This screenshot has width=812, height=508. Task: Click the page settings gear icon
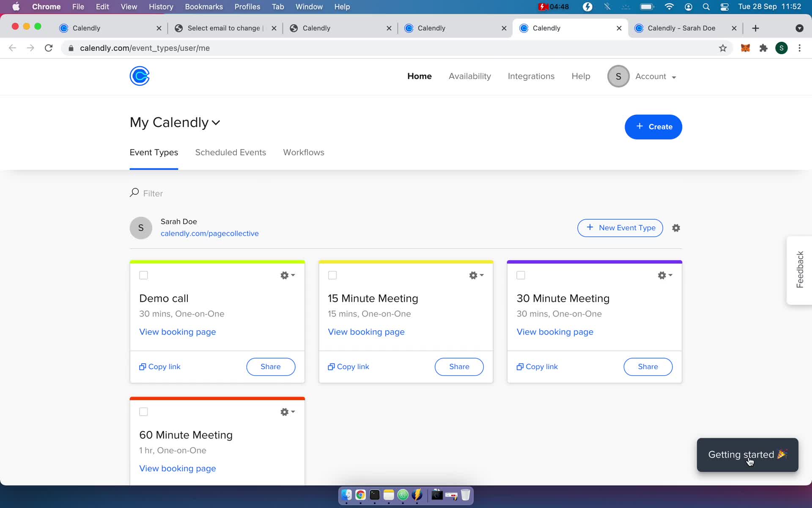pos(676,228)
